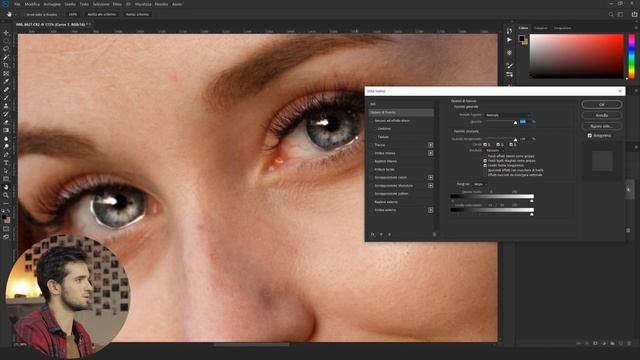The height and width of the screenshot is (360, 640).
Task: Open the History panel icon
Action: coord(509,31)
